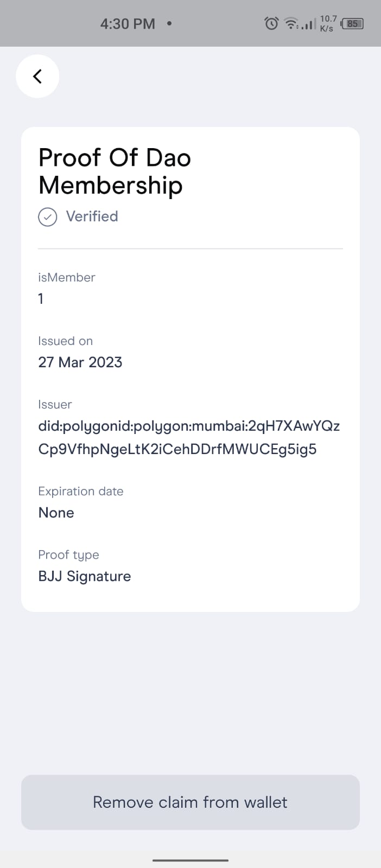The height and width of the screenshot is (868, 381).
Task: Tap the notification dot beside the clock
Action: click(168, 24)
